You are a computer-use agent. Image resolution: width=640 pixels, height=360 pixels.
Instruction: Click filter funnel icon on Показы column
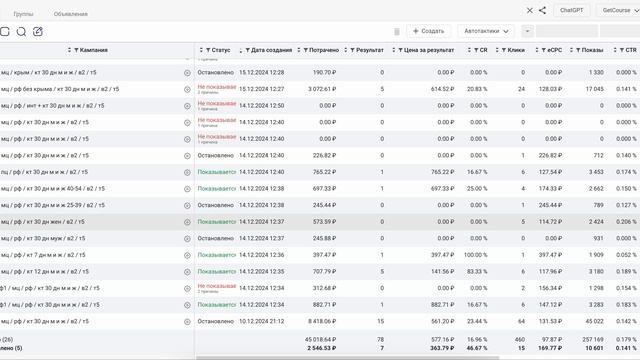578,50
